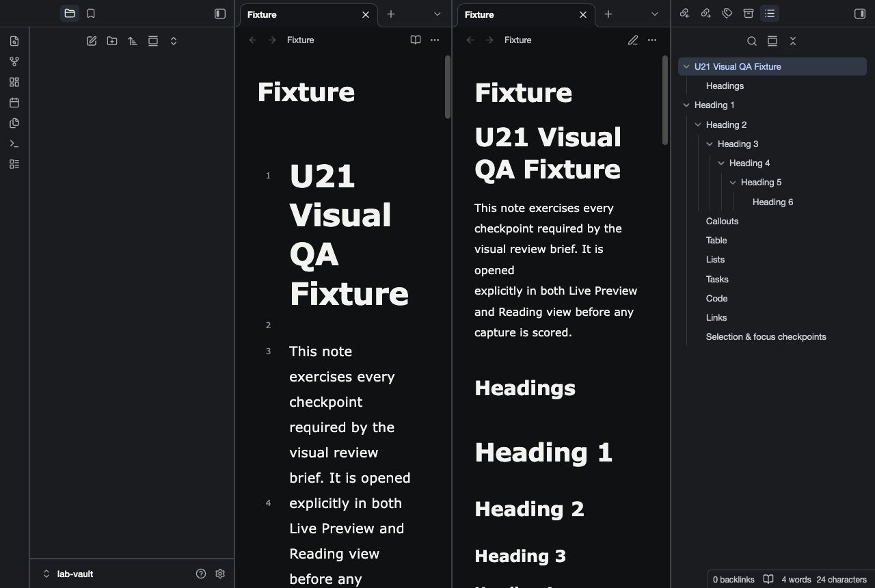Screen dimensions: 875x588
Task: Click the 0 backlinks status bar item
Action: [733, 579]
